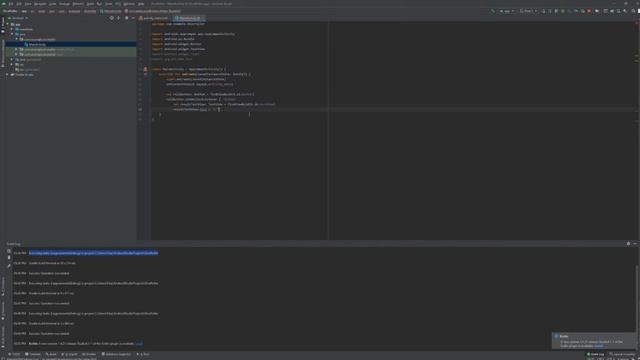Expand the androidTest package node
This screenshot has height=360, width=640.
tap(16, 49)
